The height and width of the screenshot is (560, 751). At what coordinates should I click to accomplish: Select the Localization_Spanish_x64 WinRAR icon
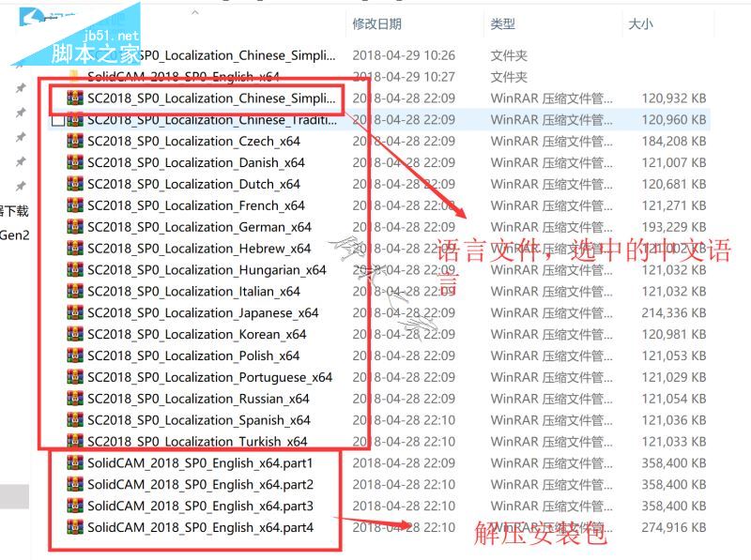pos(75,420)
